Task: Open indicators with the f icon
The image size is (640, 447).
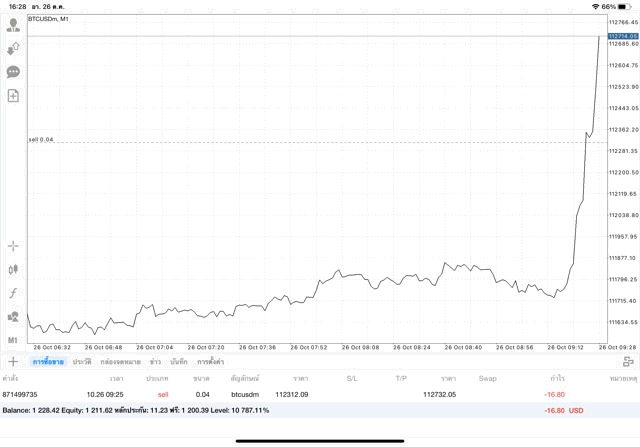Action: click(x=13, y=293)
